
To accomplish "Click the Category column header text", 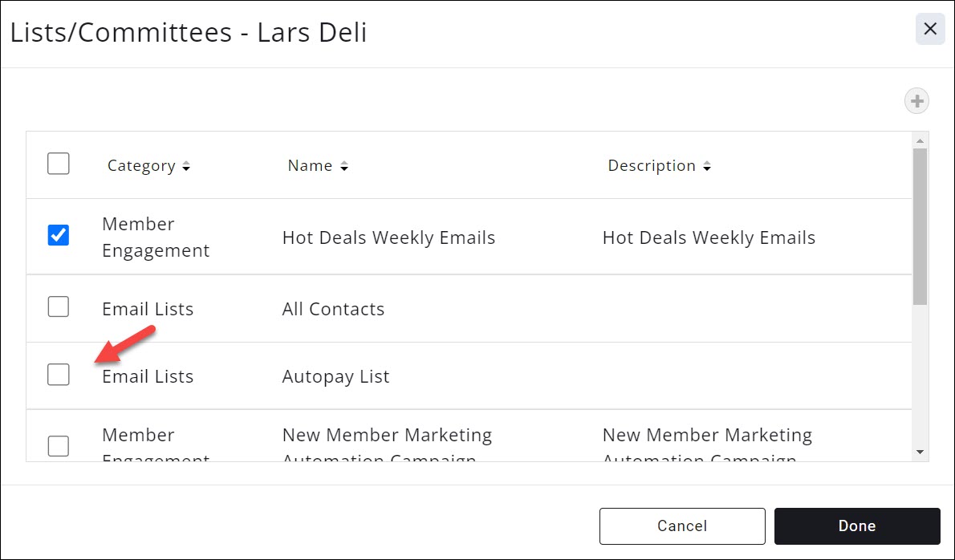I will [141, 166].
